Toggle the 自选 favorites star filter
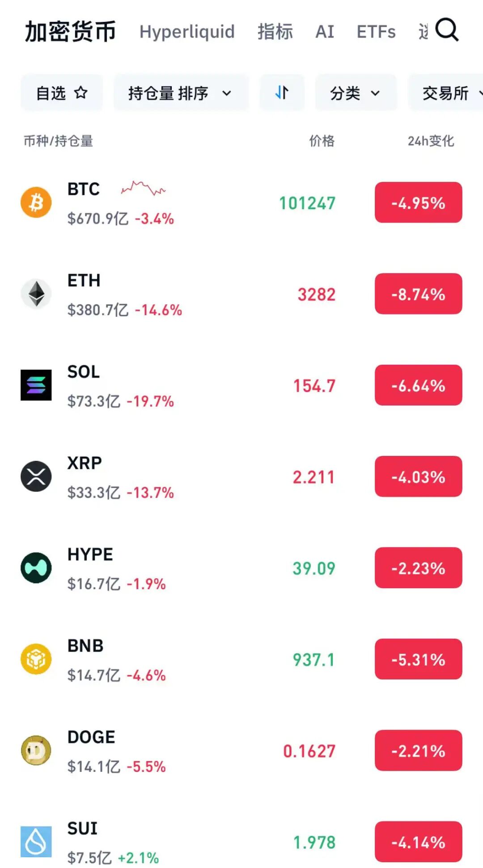 tap(62, 93)
